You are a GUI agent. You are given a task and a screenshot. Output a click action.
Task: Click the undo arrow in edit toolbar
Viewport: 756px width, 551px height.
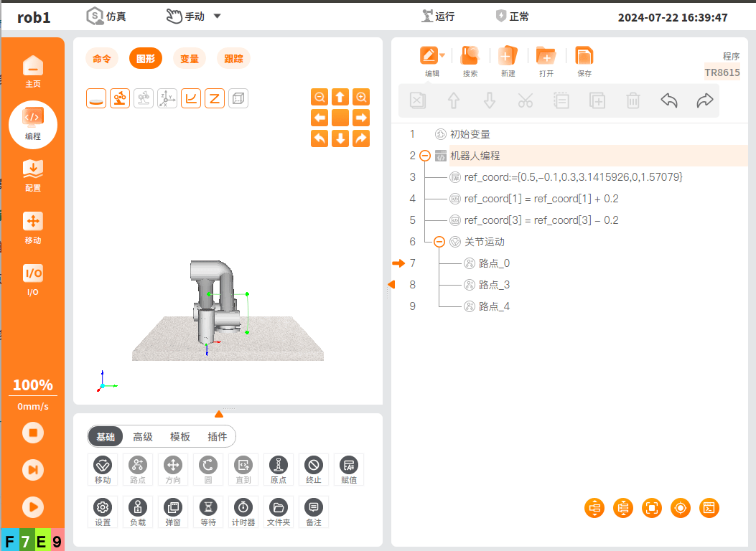[x=668, y=101]
